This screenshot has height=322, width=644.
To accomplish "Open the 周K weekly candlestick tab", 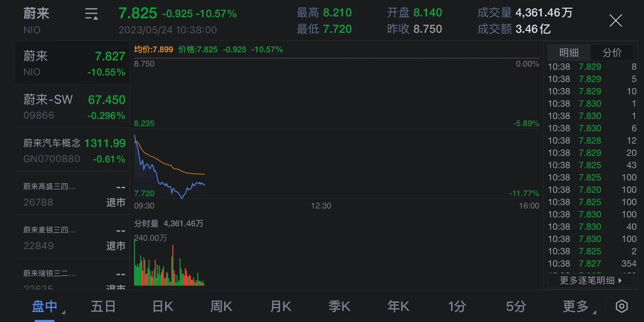I will [221, 306].
